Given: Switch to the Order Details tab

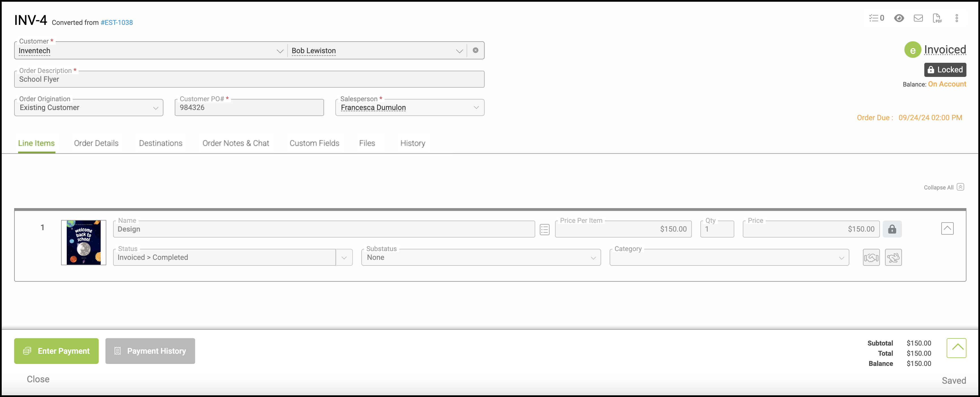Looking at the screenshot, I should (x=96, y=143).
